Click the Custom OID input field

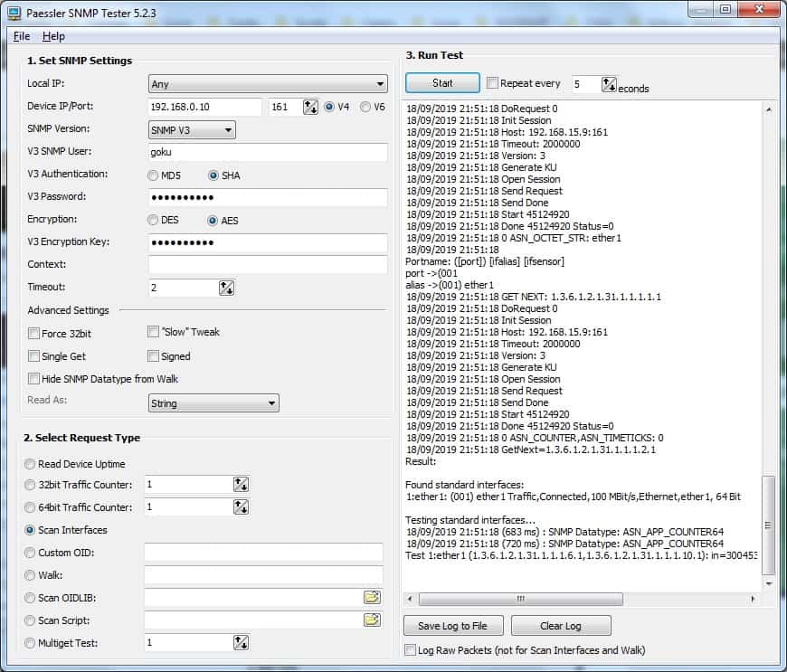[263, 552]
